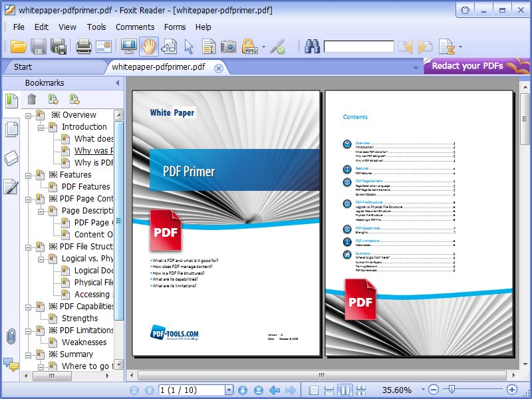This screenshot has height=399, width=532.
Task: Toggle continuous facing pages layout
Action: [360, 390]
